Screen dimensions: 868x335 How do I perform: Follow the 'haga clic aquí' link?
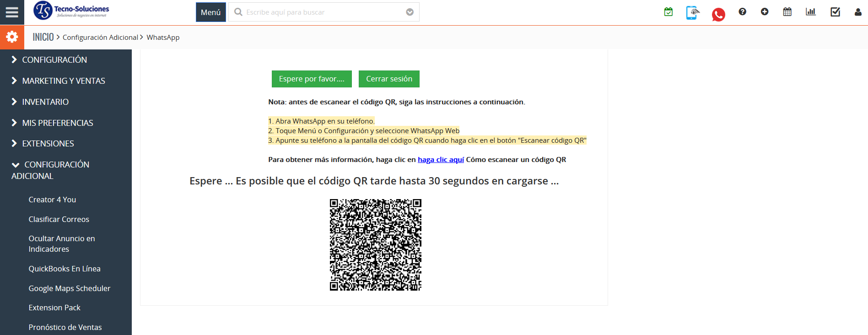[x=441, y=160]
